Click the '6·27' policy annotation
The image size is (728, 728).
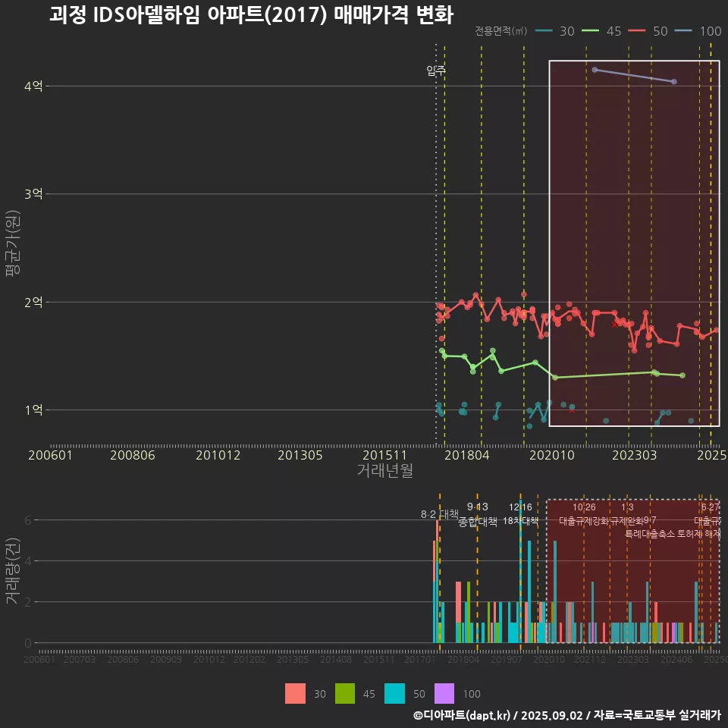(x=710, y=507)
